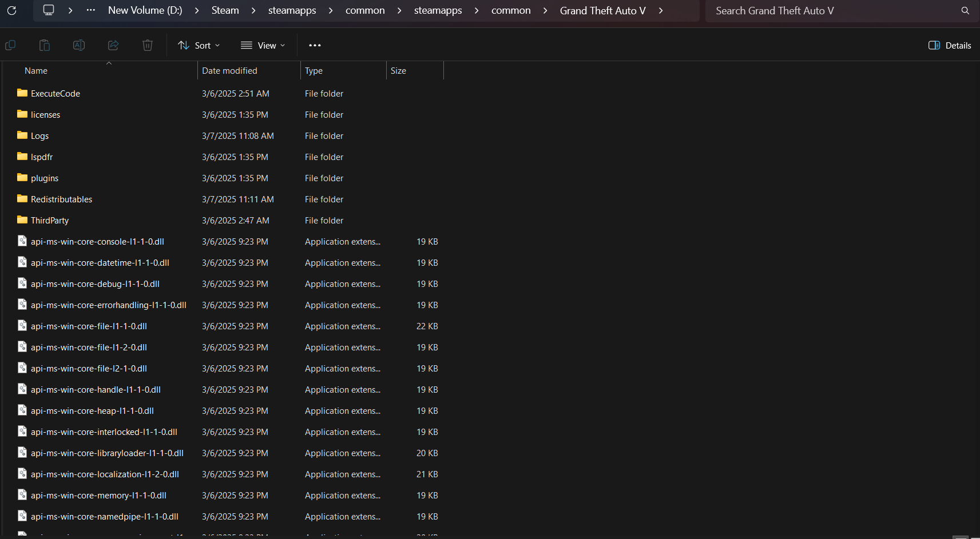The width and height of the screenshot is (980, 539).
Task: Select api-ms-win-core-heap-l1-1-0.dll file
Action: tap(92, 411)
